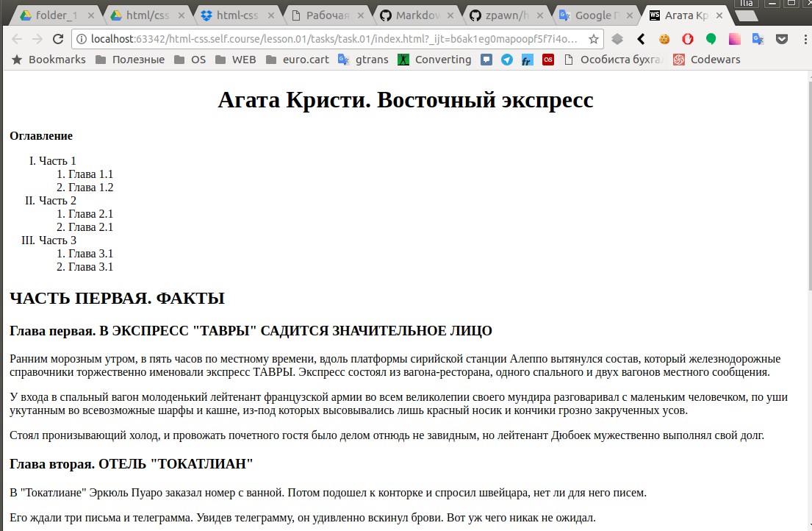Click the AdBlock stop-hand extension icon
This screenshot has width=812, height=531.
coord(688,39)
